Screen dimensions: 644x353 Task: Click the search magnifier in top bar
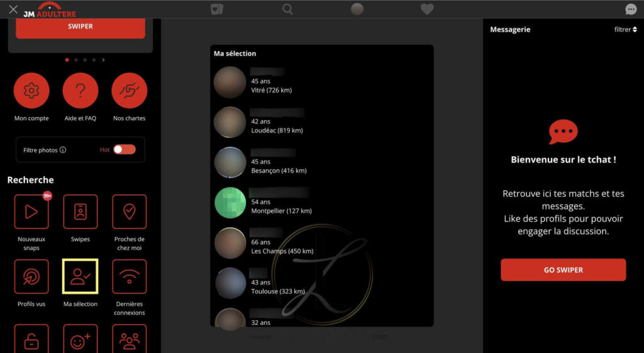pos(287,9)
